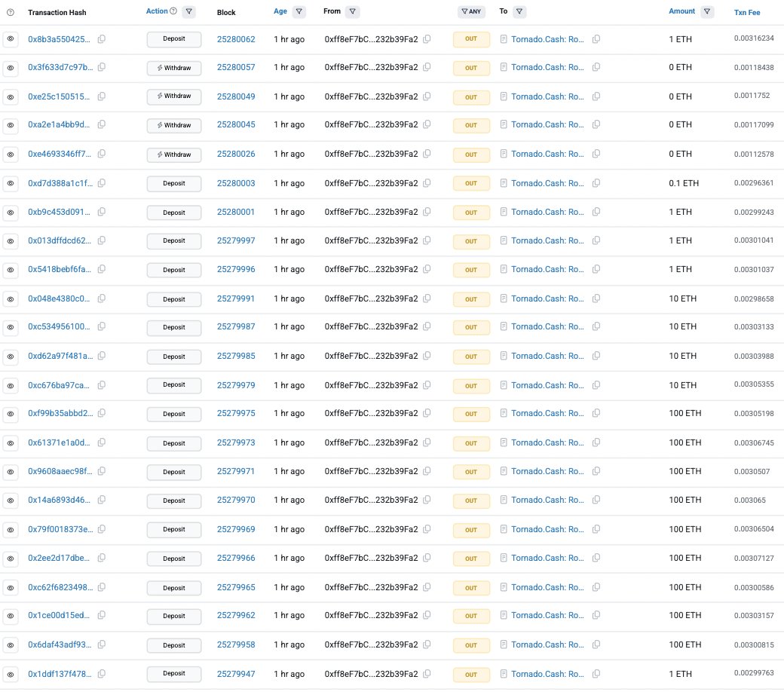This screenshot has height=692, width=784.
Task: Open the Action column filter dropdown
Action: click(x=189, y=11)
